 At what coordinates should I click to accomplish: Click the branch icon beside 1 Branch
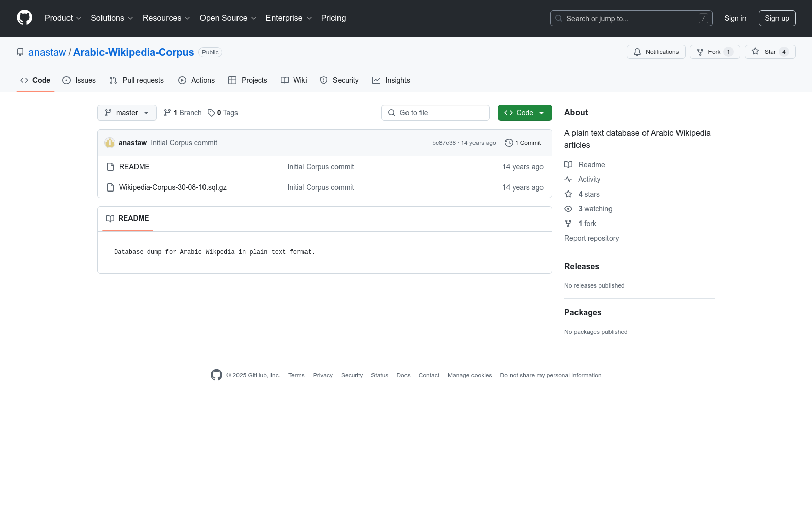point(167,113)
